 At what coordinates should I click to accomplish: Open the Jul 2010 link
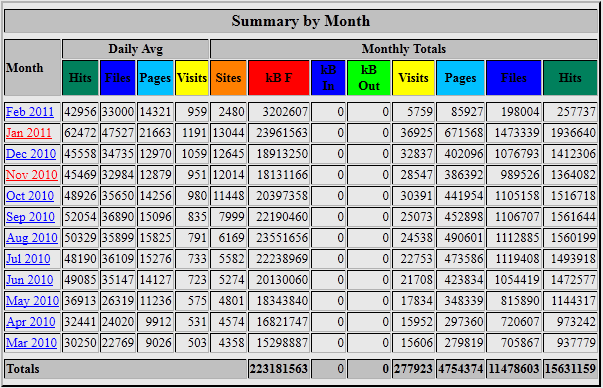[28, 259]
